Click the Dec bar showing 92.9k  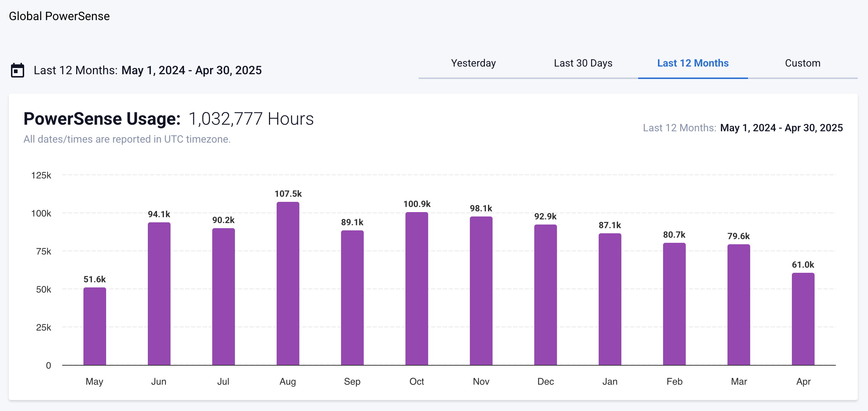(x=545, y=295)
